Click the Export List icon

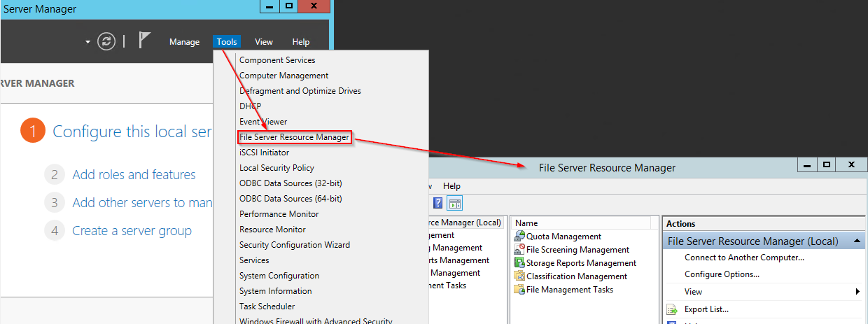672,309
